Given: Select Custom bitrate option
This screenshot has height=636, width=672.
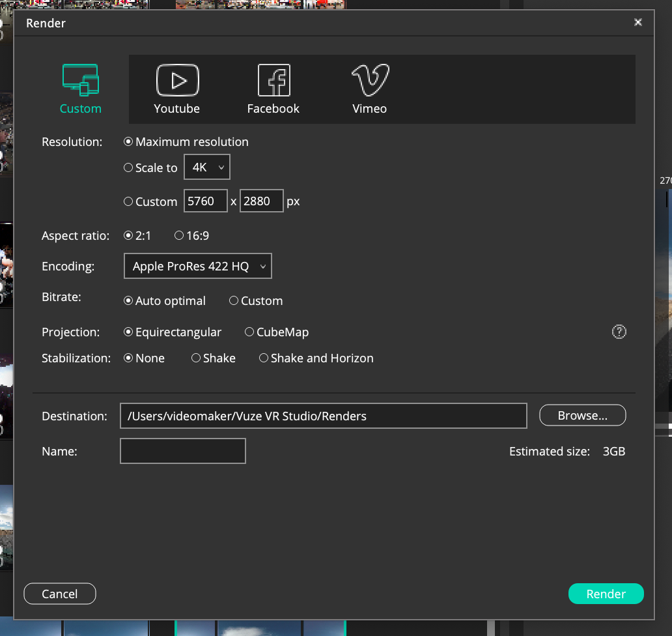Looking at the screenshot, I should pyautogui.click(x=234, y=300).
